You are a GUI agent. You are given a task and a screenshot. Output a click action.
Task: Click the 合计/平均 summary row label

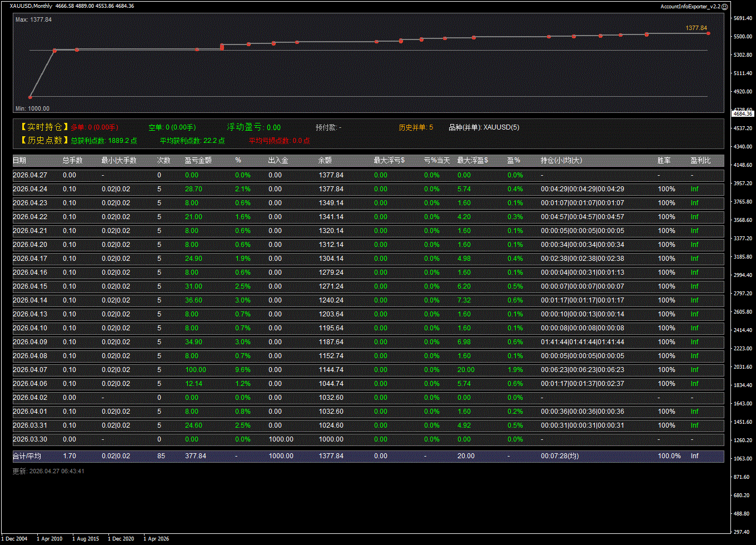pyautogui.click(x=27, y=456)
